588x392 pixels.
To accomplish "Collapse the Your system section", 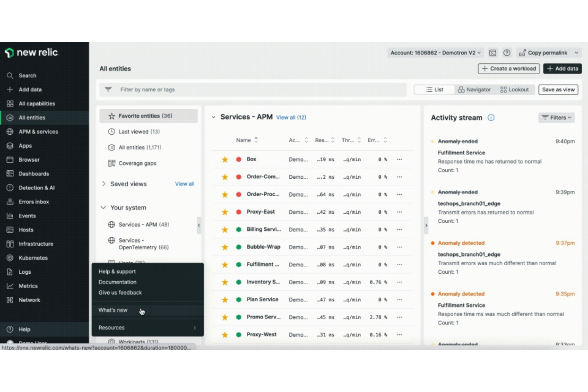I will (x=103, y=207).
